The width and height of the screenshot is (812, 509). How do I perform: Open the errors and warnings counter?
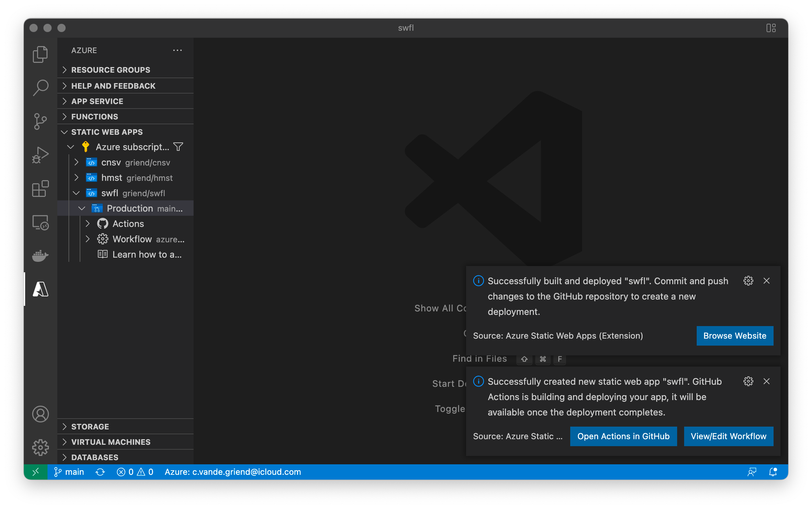pyautogui.click(x=135, y=472)
